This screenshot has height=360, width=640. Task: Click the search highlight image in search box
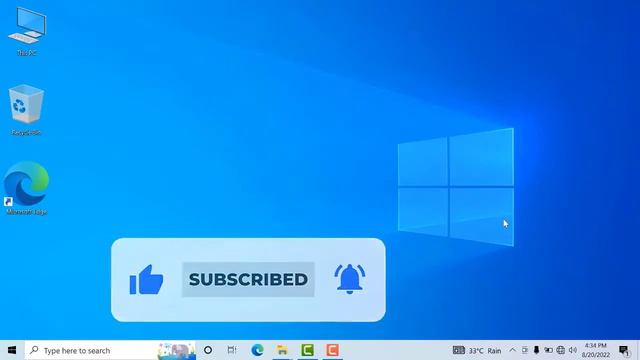176,351
